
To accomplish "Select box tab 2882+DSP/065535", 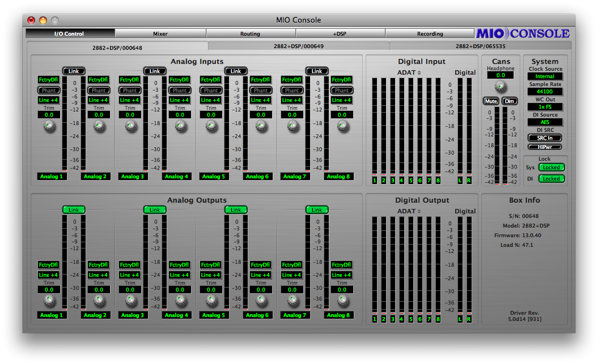I will click(x=481, y=46).
